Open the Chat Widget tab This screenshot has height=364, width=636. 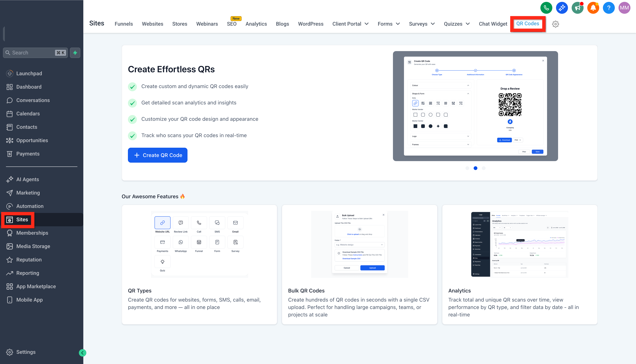point(493,24)
